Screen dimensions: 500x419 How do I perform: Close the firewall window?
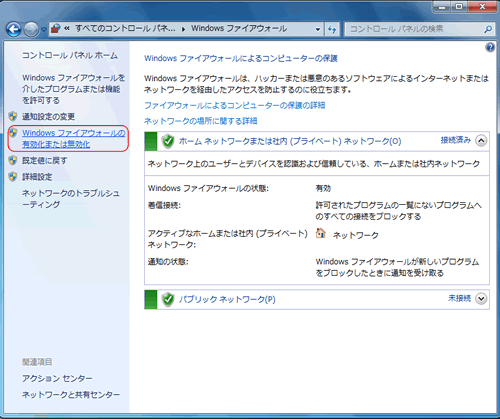pos(482,6)
